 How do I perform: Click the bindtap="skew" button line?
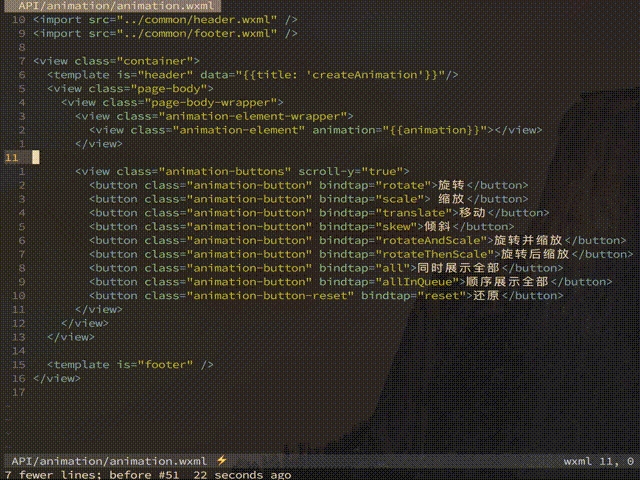[301, 227]
